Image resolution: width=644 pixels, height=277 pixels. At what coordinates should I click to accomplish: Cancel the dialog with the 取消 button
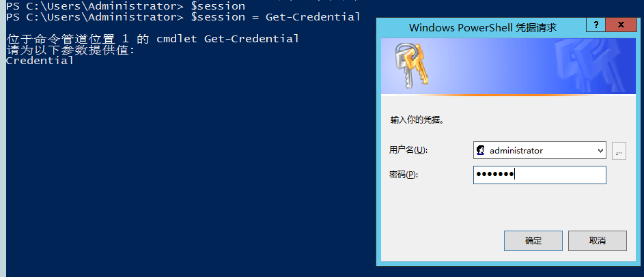pos(597,241)
